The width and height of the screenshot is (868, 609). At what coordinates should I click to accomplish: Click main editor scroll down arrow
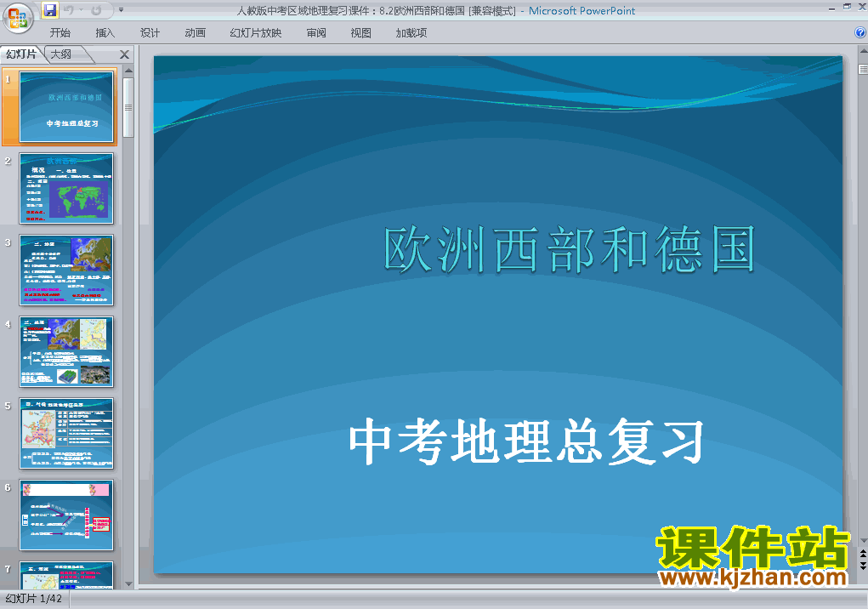863,541
